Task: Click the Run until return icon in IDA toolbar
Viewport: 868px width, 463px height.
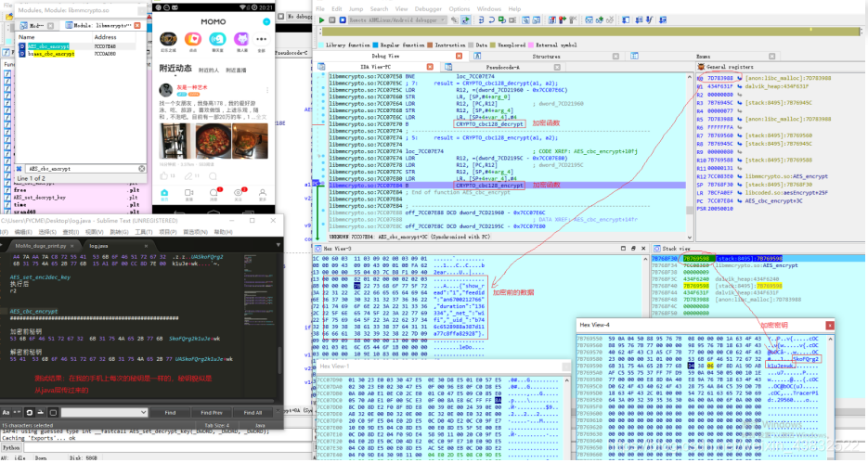Action: point(502,19)
